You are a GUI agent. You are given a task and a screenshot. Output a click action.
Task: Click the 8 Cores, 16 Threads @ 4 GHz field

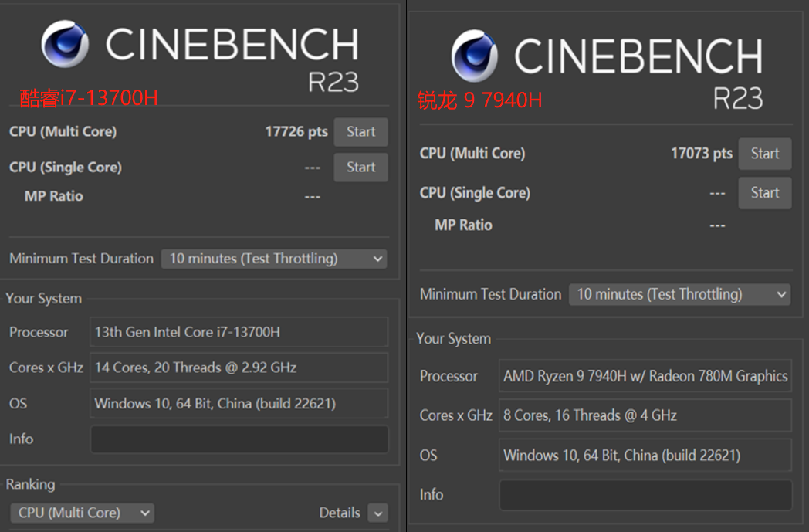pos(645,415)
